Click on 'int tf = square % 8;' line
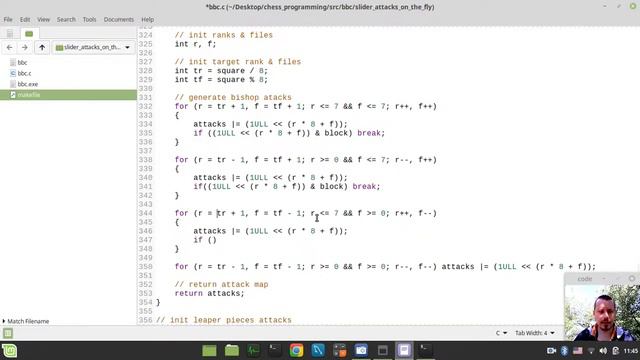 (x=221, y=80)
